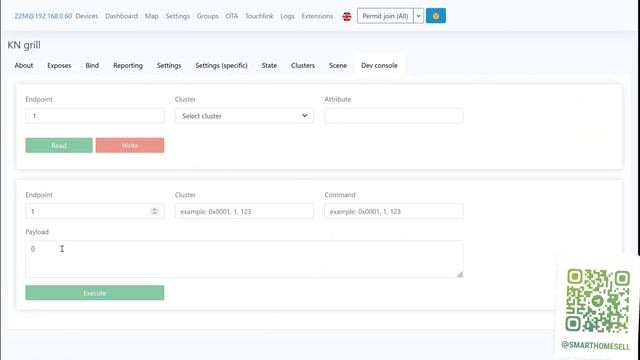This screenshot has width=640, height=360.
Task: Click the blue theme toggle button
Action: (436, 16)
